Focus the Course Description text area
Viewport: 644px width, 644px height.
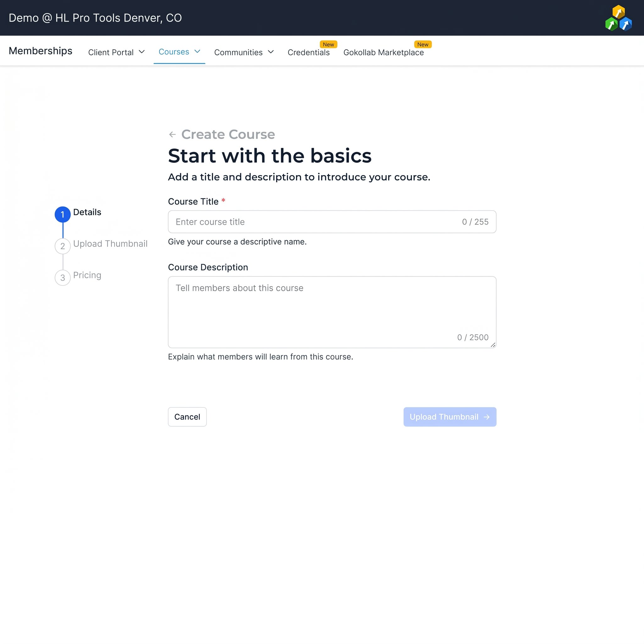coord(332,312)
